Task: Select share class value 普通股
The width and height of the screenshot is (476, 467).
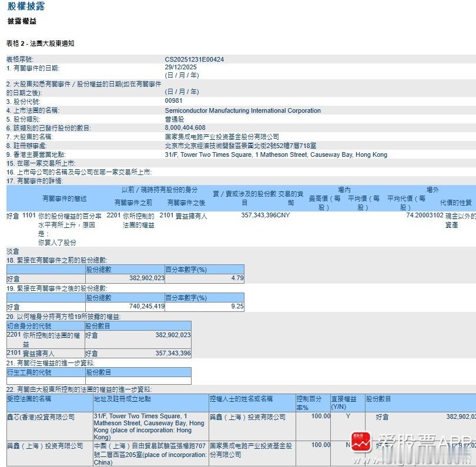Action: [175, 119]
